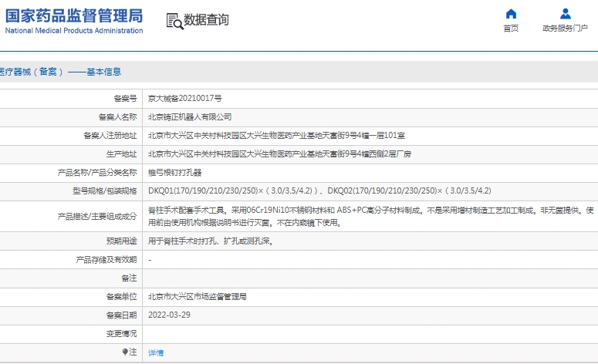Click the product description starting 脊柱手术配套手术工具
Image resolution: width=598 pixels, height=364 pixels.
tap(370, 216)
